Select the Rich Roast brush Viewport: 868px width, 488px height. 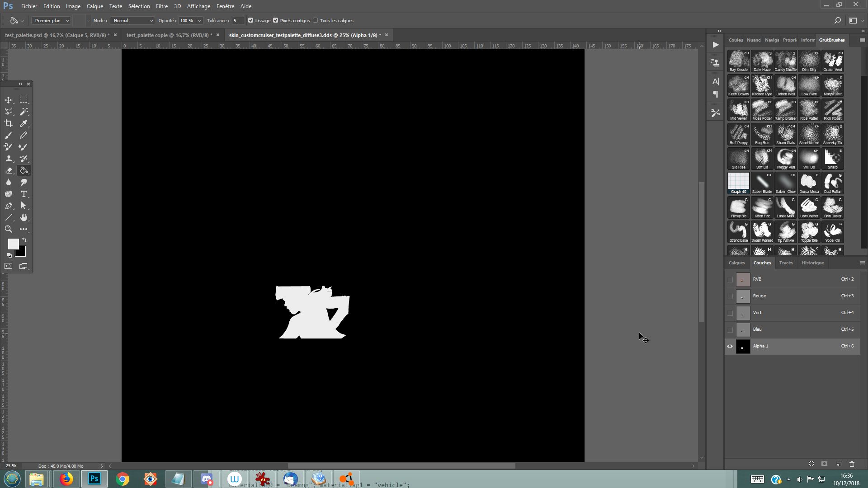pyautogui.click(x=832, y=110)
